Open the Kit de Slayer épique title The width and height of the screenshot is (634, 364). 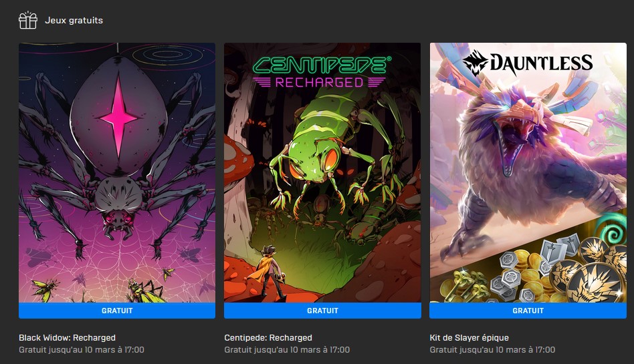[x=469, y=337]
